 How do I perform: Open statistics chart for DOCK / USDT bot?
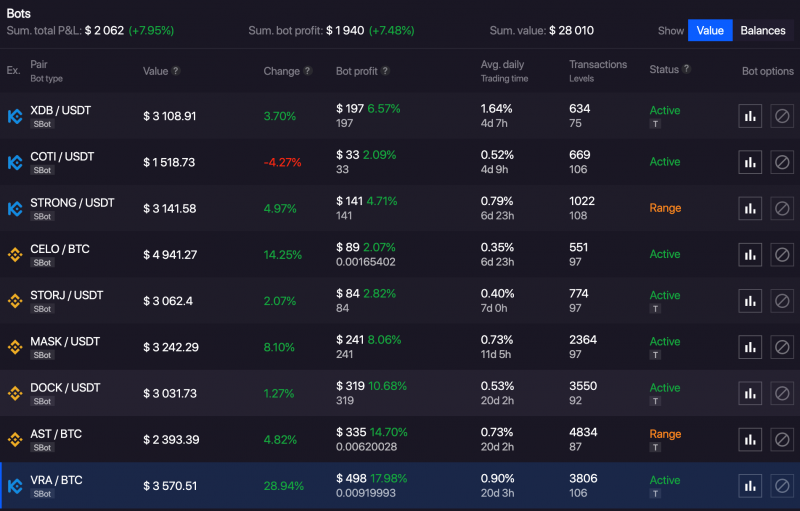coord(750,393)
